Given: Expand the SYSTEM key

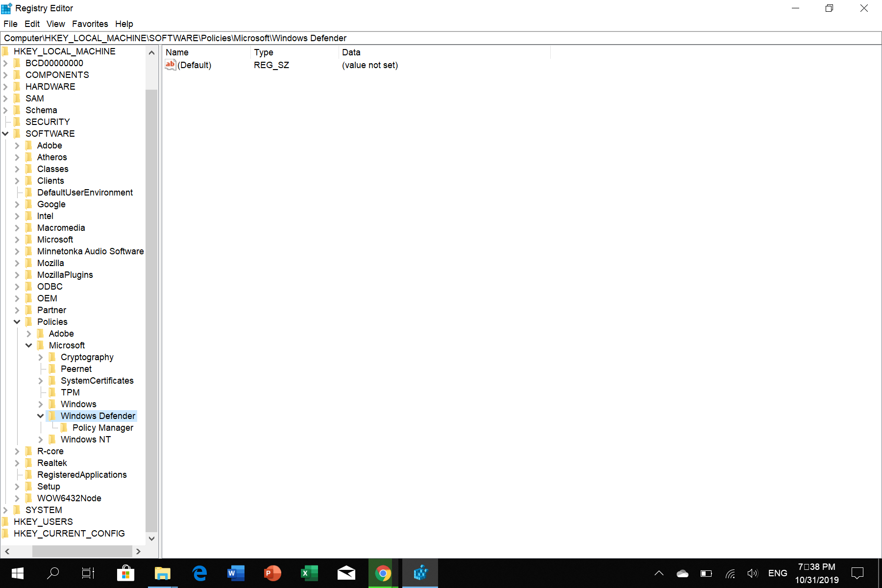Looking at the screenshot, I should point(5,510).
